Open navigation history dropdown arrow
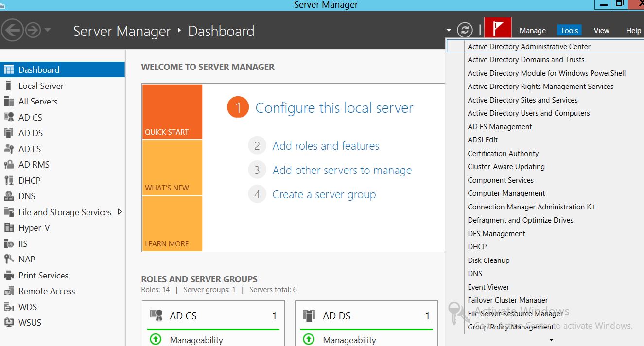 point(47,31)
